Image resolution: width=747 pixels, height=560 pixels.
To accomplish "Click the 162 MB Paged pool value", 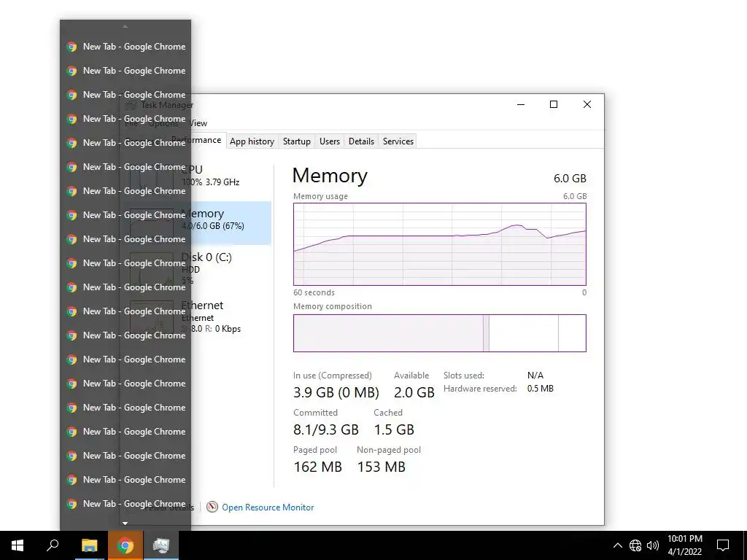I will (x=318, y=467).
